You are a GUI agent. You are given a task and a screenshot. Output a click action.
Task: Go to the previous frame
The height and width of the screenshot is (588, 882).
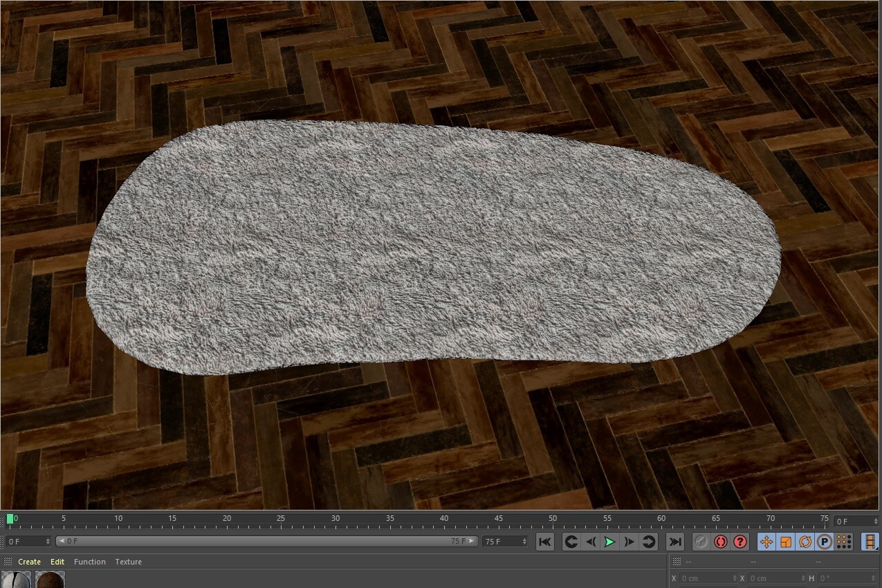[x=589, y=542]
